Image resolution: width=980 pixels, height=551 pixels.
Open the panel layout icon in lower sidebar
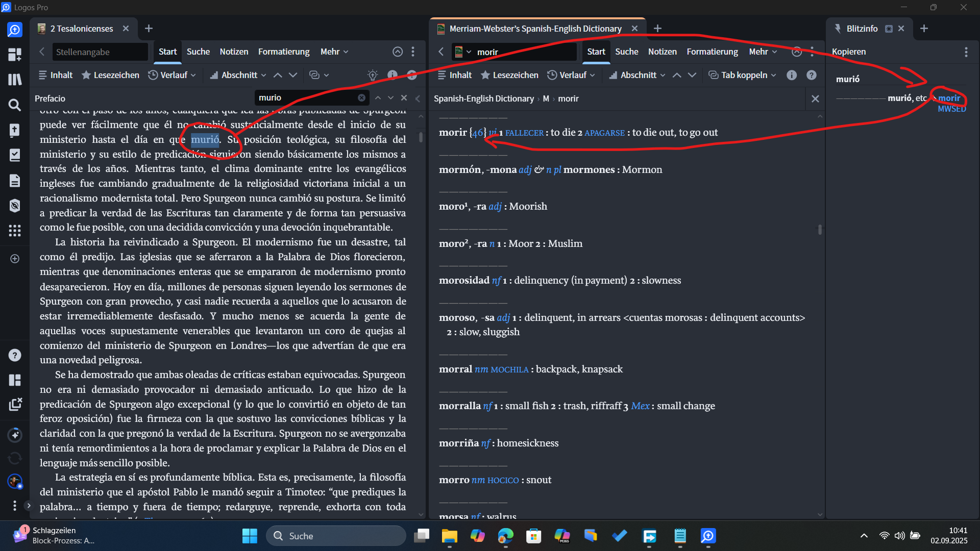[x=15, y=380]
